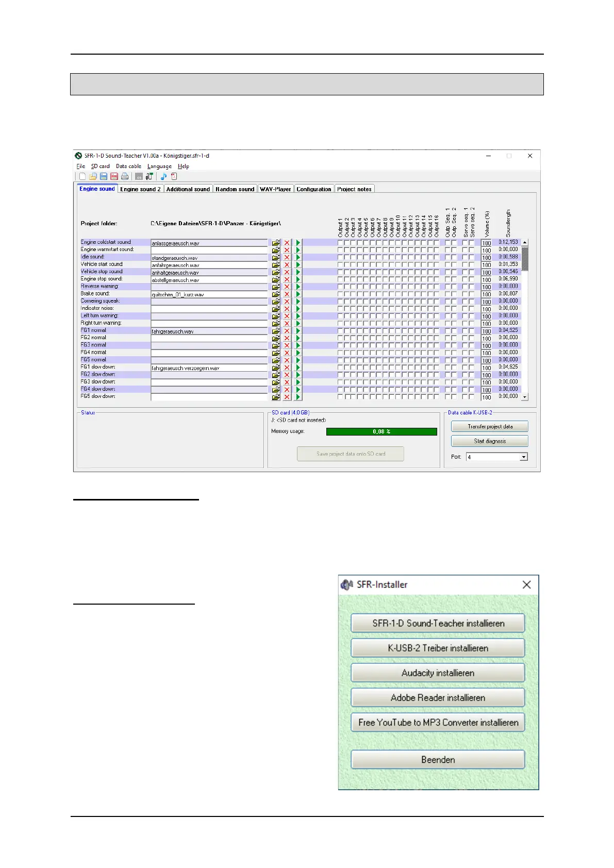Enable Outp. Seq. 2 for Vehicle start sound
Screen dimensions: 614x868
click(454, 265)
